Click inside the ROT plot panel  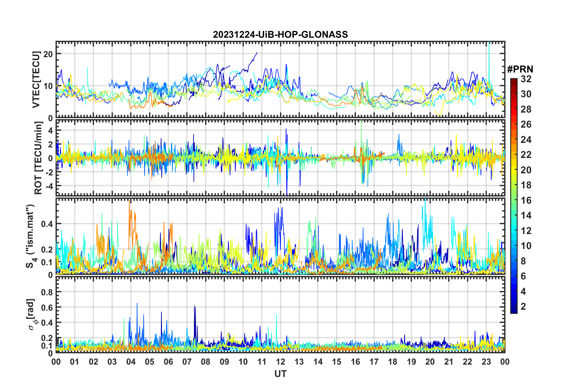[x=280, y=157]
